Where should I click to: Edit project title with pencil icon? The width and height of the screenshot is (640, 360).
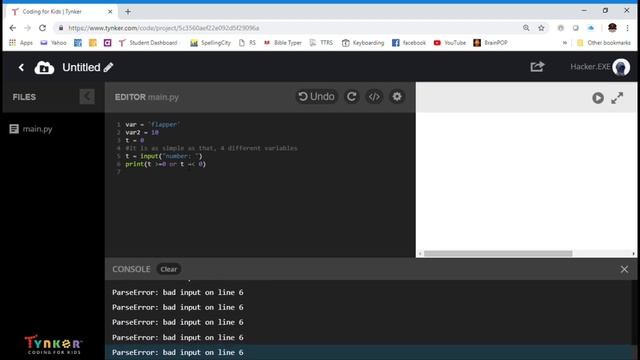[x=108, y=67]
